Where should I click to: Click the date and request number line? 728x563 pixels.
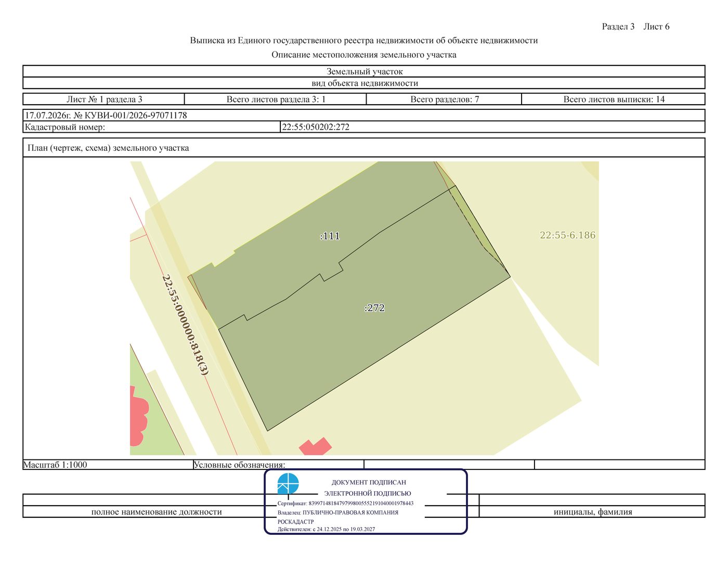(106, 116)
